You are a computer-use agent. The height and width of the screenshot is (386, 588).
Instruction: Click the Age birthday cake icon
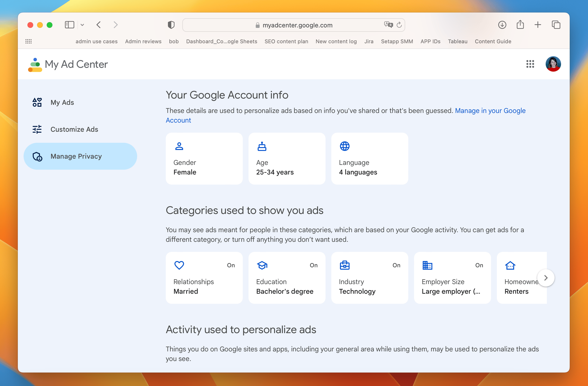click(x=262, y=146)
